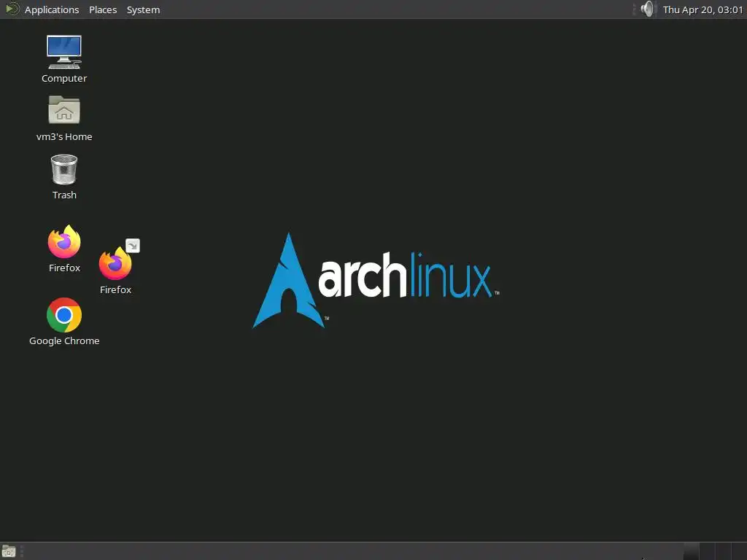This screenshot has height=560, width=747.
Task: Open the Applications menu
Action: [52, 9]
